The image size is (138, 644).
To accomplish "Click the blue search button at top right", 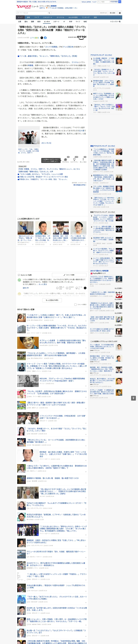I will coord(120,2).
